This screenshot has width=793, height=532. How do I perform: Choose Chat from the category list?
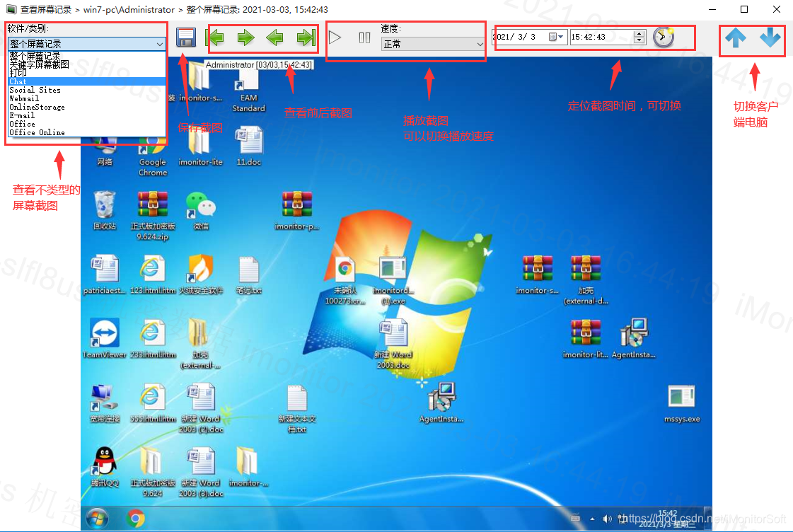point(87,81)
